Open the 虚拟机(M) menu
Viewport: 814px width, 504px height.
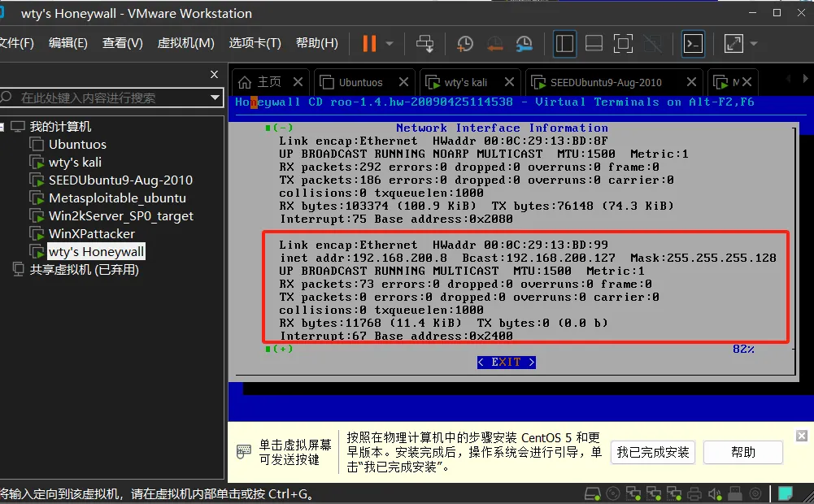pyautogui.click(x=186, y=43)
